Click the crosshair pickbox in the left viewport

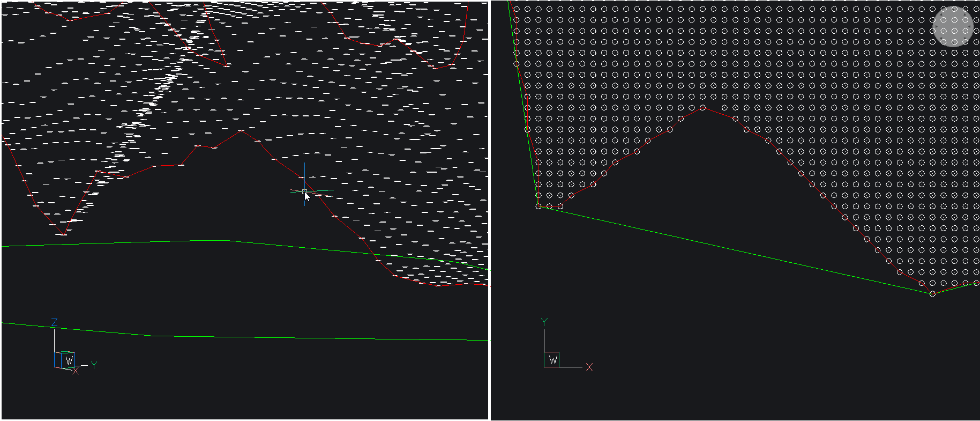[x=304, y=191]
